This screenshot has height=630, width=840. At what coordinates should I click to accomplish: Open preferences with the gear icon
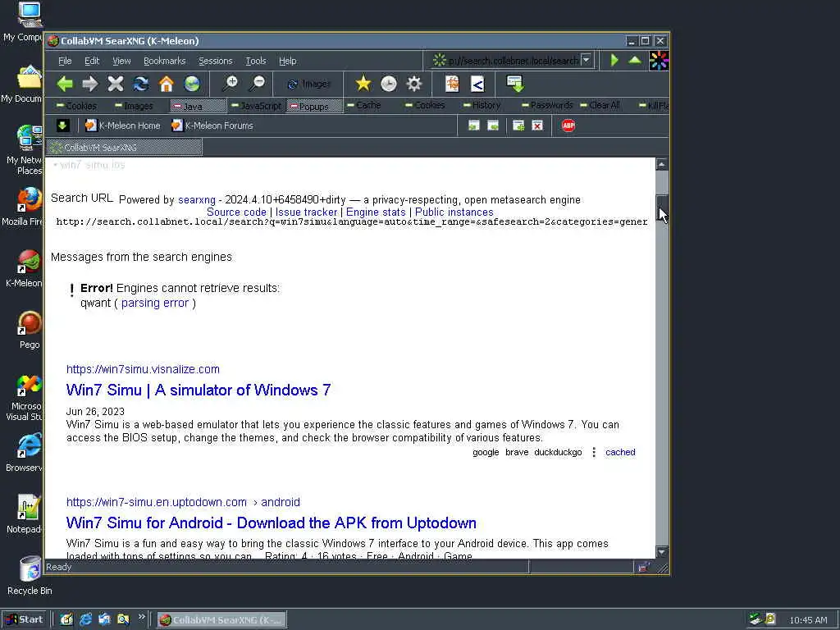(414, 84)
